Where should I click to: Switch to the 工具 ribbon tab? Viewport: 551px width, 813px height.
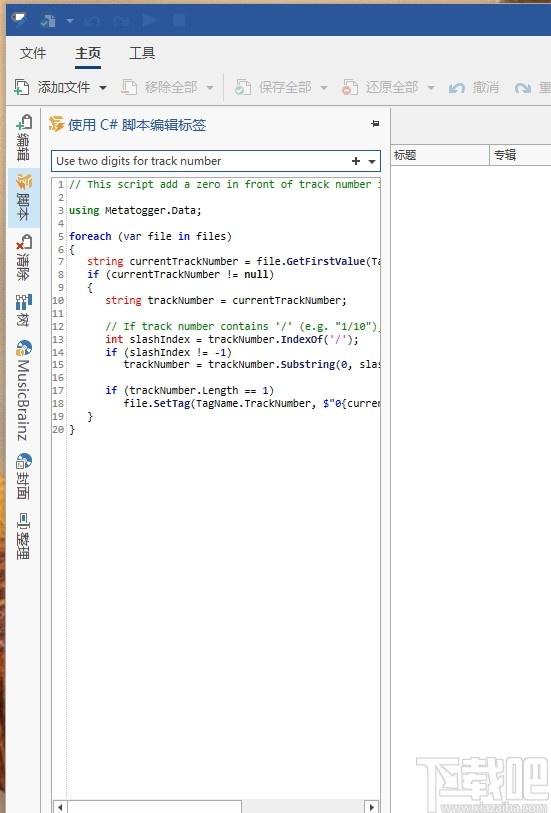tap(142, 53)
